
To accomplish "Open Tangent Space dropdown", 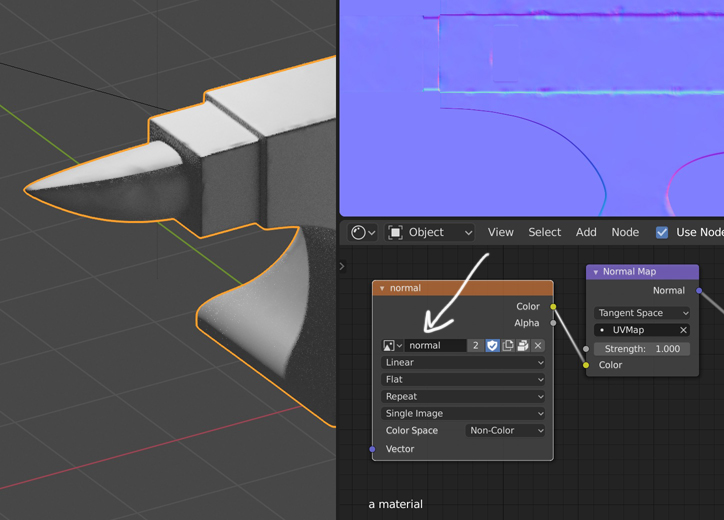I will (642, 313).
